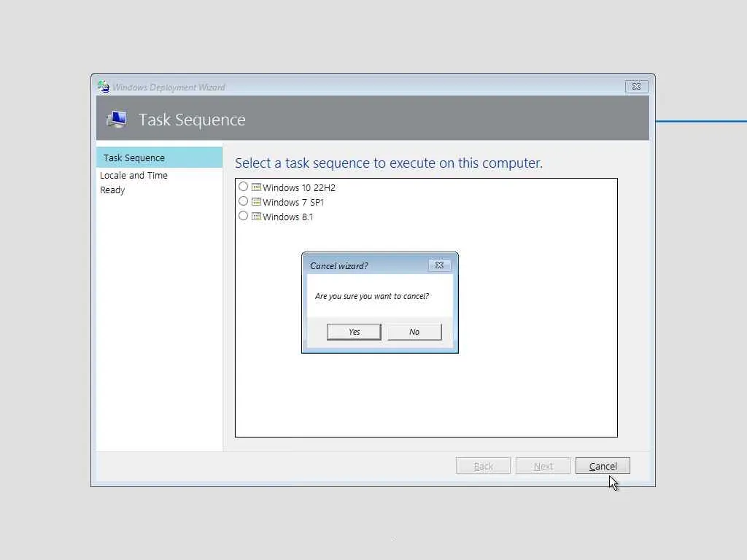747x560 pixels.
Task: Click the Windows 8.1 task sequence icon
Action: [256, 217]
